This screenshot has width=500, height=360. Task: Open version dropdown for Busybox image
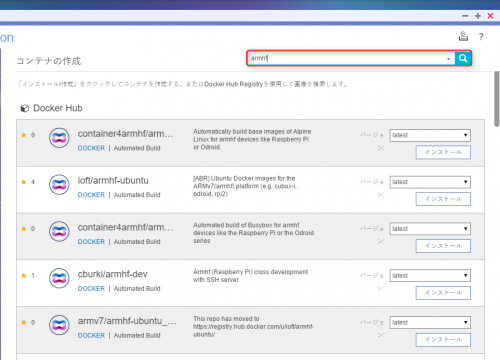430,229
